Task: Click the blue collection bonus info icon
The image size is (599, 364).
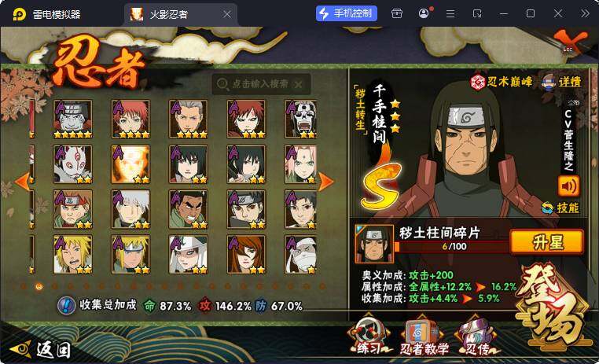Action: pos(67,306)
